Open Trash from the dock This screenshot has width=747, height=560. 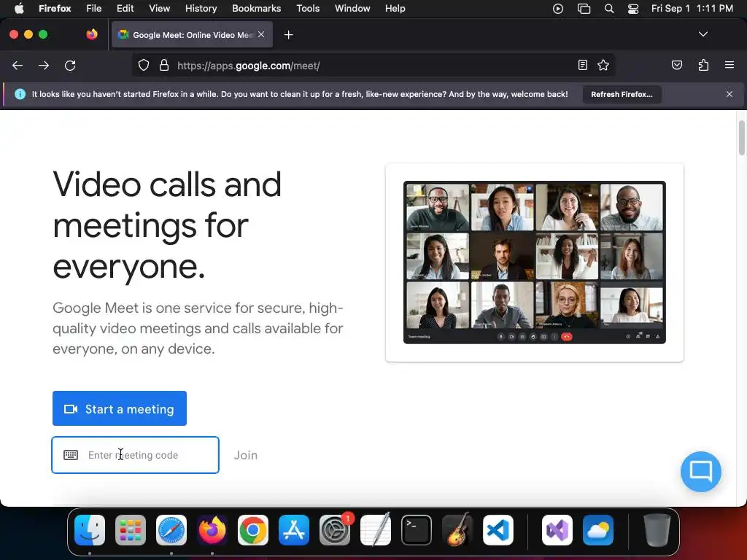657,530
